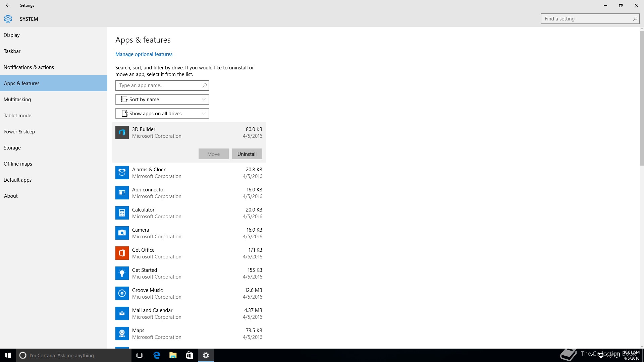Open Taskbar settings page

coord(54,51)
